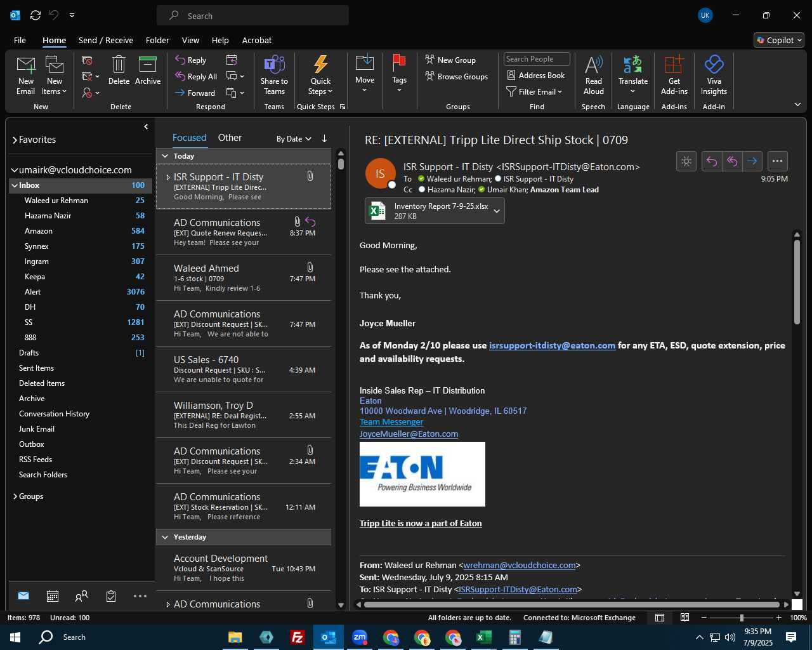Open the Send / Receive tab
Screen dimensions: 812x650
(105, 40)
